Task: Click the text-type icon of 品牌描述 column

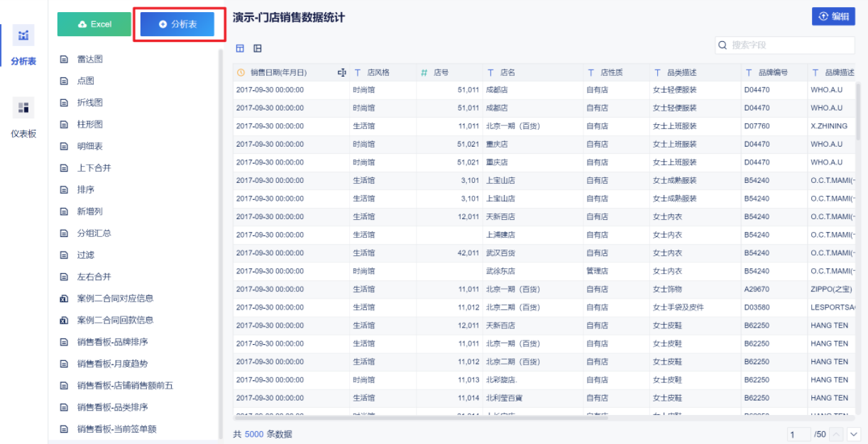Action: (x=815, y=72)
